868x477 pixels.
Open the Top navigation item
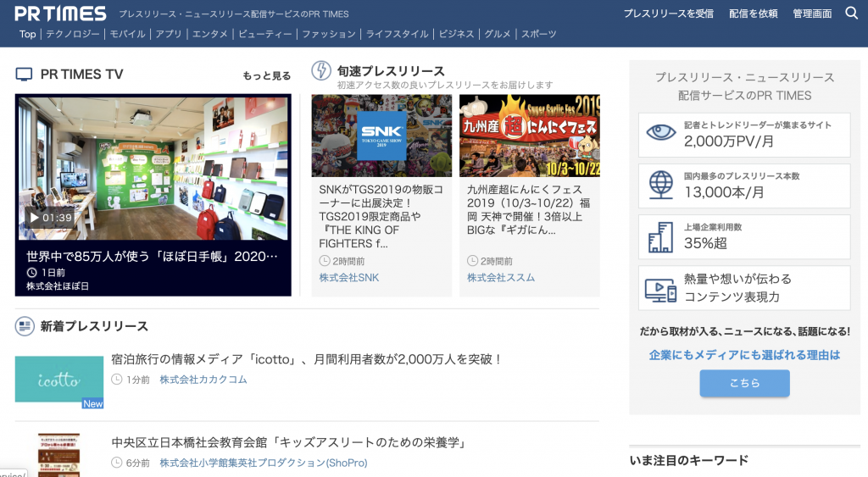[x=28, y=34]
